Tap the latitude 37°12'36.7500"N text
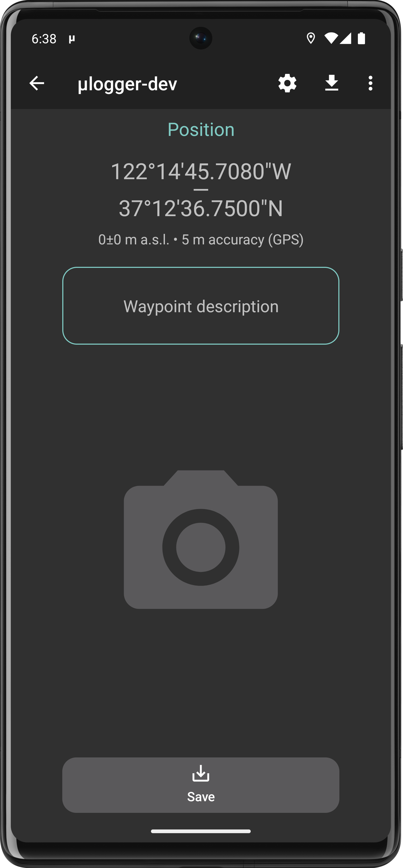 (x=201, y=208)
